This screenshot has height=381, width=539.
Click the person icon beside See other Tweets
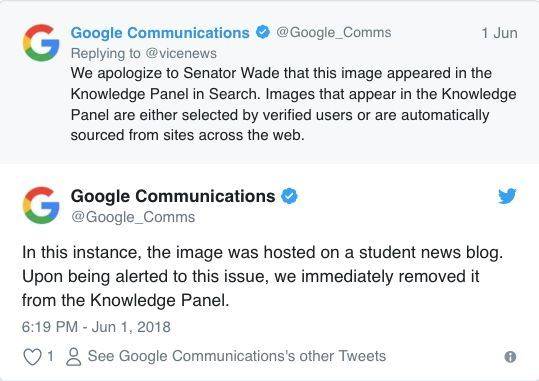(74, 357)
